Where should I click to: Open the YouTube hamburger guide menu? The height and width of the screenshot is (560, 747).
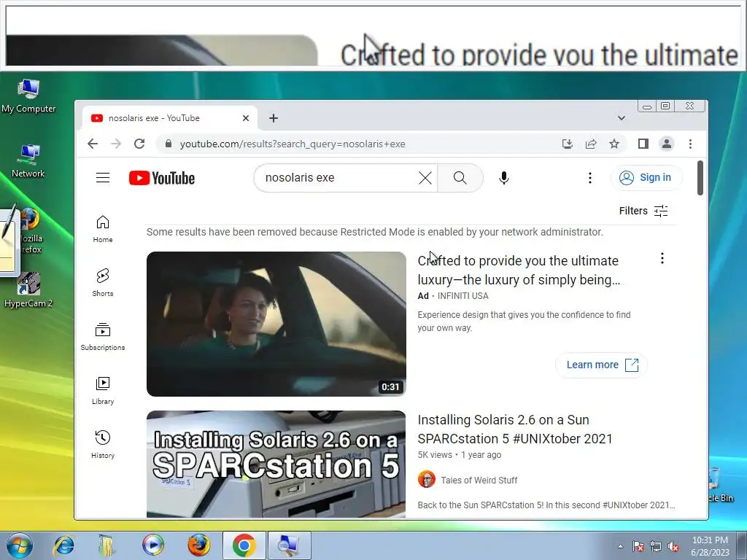pos(103,178)
